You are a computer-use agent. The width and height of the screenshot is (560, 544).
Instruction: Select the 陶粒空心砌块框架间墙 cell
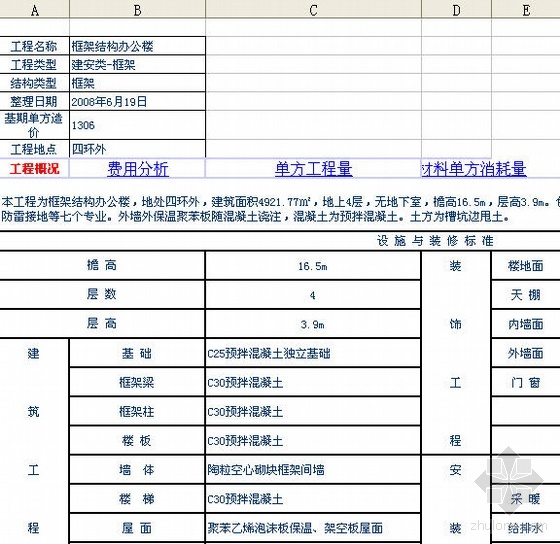click(x=313, y=470)
